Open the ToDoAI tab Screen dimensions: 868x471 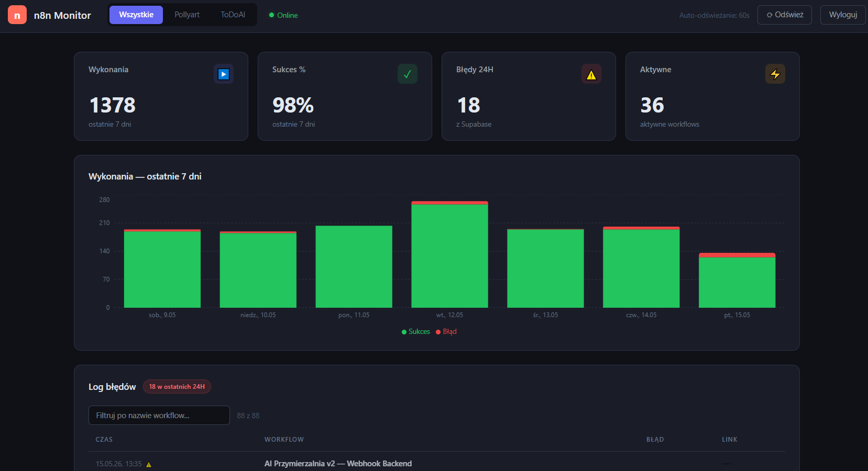(233, 15)
